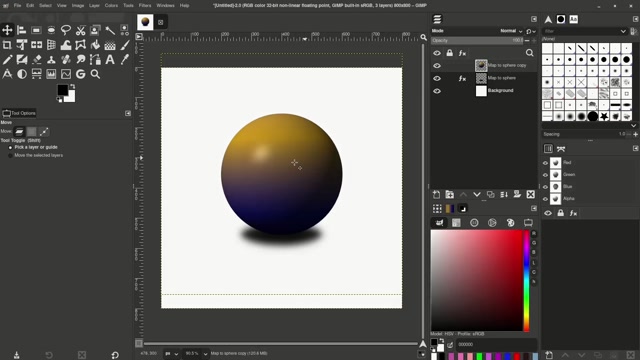Duplicate the selected layer
Screen dimensions: 640x360
coord(490,195)
